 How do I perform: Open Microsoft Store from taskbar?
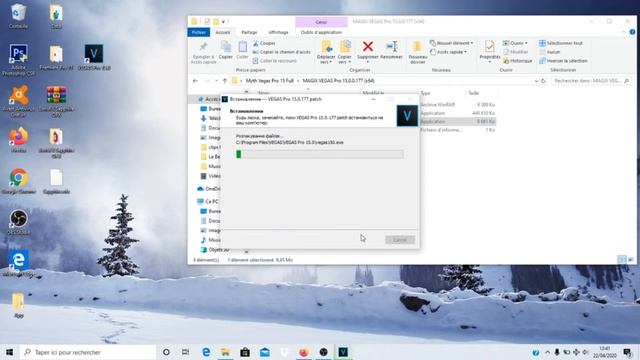pyautogui.click(x=245, y=352)
